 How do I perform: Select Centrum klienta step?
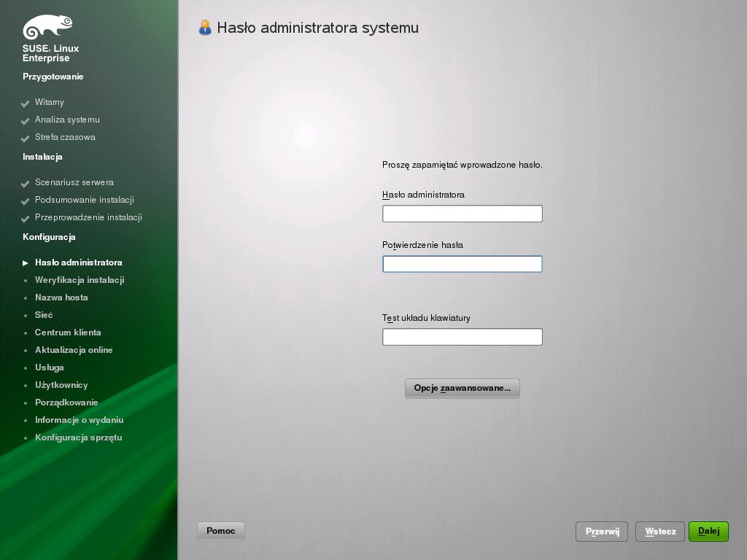68,332
